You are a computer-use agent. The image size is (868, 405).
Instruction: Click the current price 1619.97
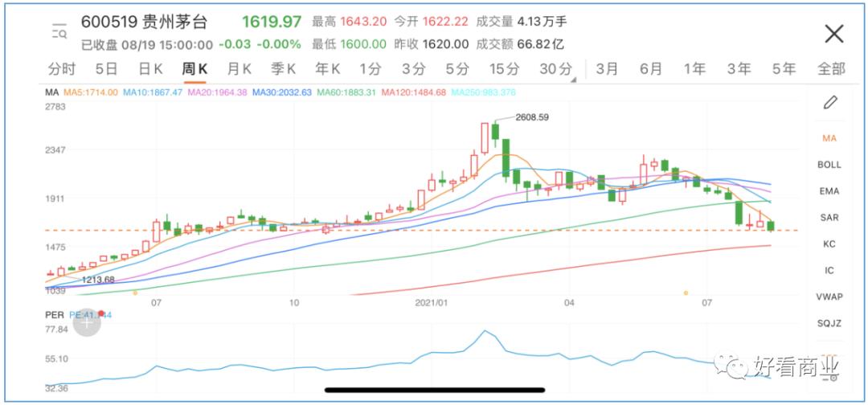point(272,22)
